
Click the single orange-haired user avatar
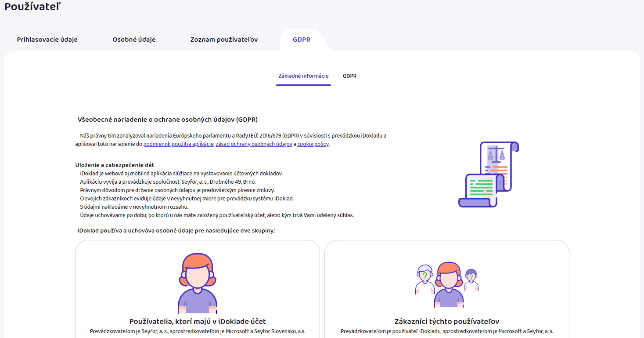(x=197, y=281)
